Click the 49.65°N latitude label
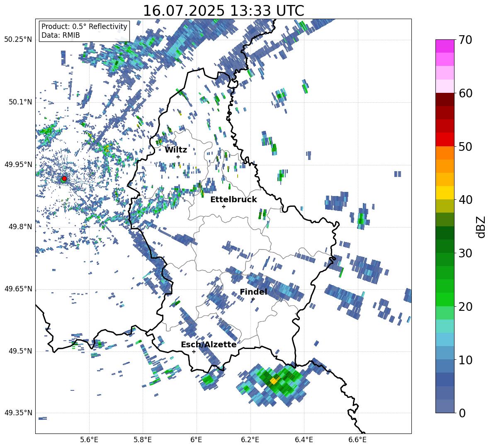The height and width of the screenshot is (448, 491). point(18,289)
